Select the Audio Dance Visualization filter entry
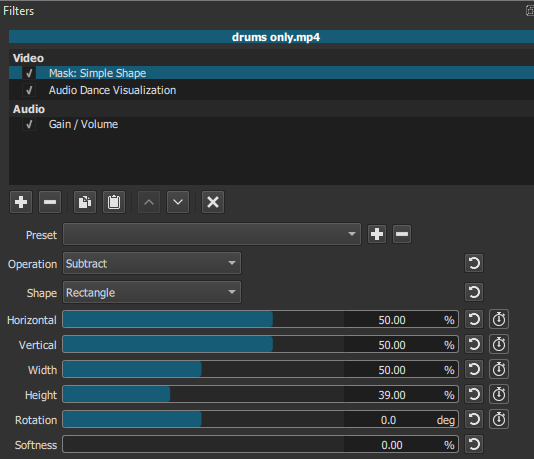Image resolution: width=534 pixels, height=459 pixels. (x=112, y=90)
